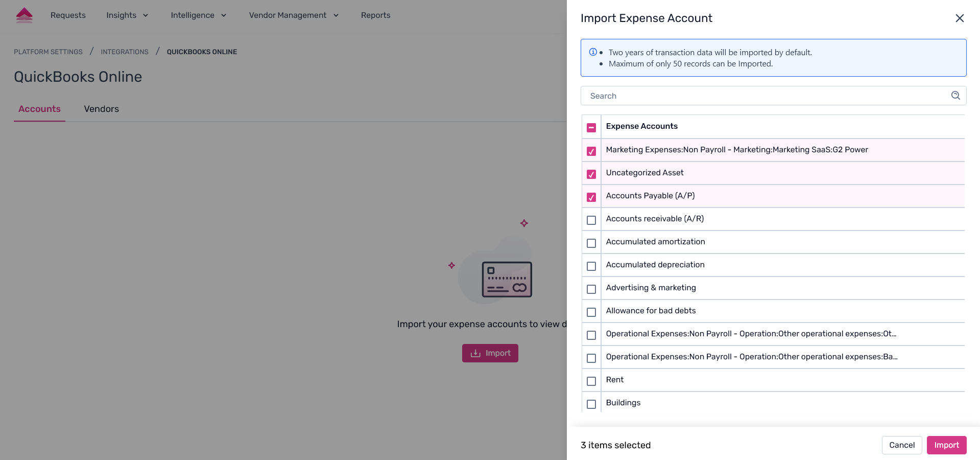Check the Advertising & marketing checkbox
The width and height of the screenshot is (980, 460).
591,289
